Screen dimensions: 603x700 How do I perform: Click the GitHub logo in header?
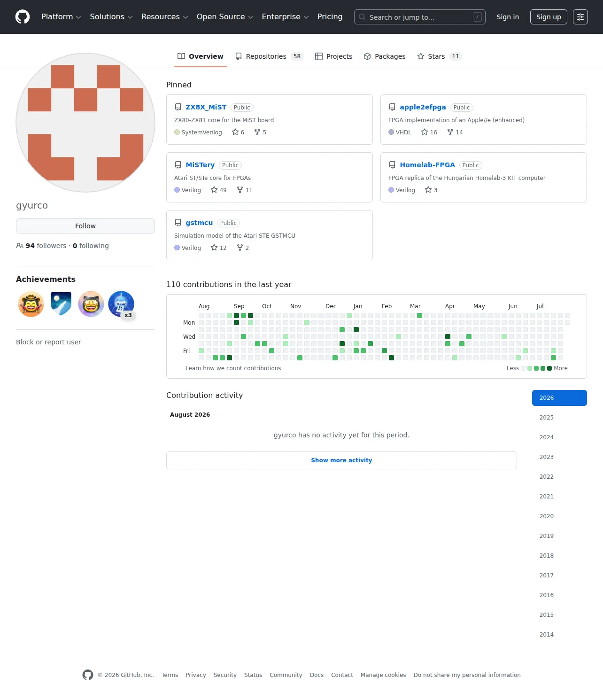[x=23, y=17]
